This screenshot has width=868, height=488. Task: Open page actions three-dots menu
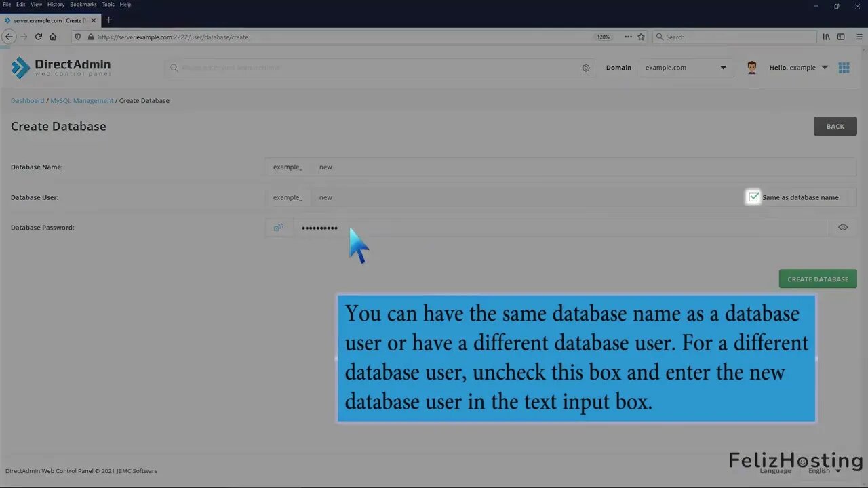coord(628,37)
